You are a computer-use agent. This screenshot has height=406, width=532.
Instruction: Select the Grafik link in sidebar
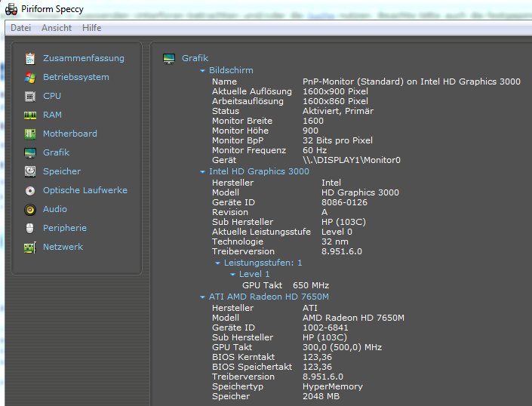[56, 152]
